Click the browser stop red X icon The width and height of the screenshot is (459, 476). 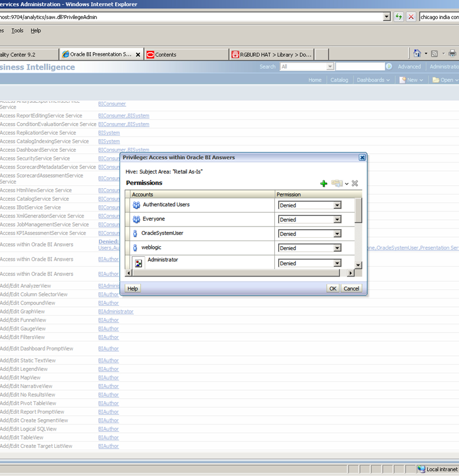point(411,17)
